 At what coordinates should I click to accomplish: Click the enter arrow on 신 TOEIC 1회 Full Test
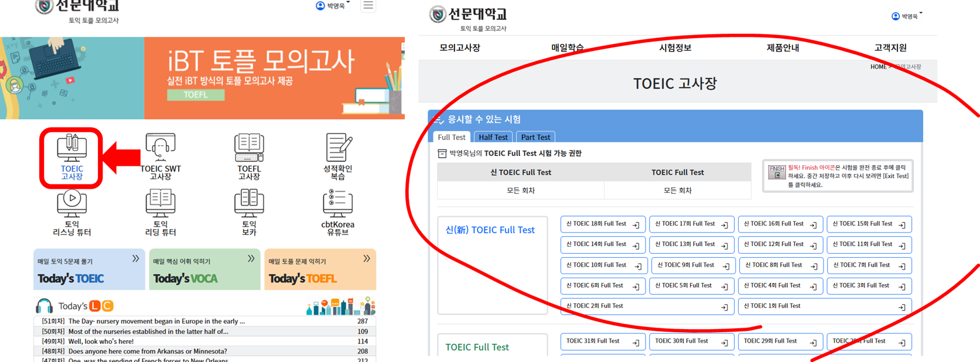[902, 307]
